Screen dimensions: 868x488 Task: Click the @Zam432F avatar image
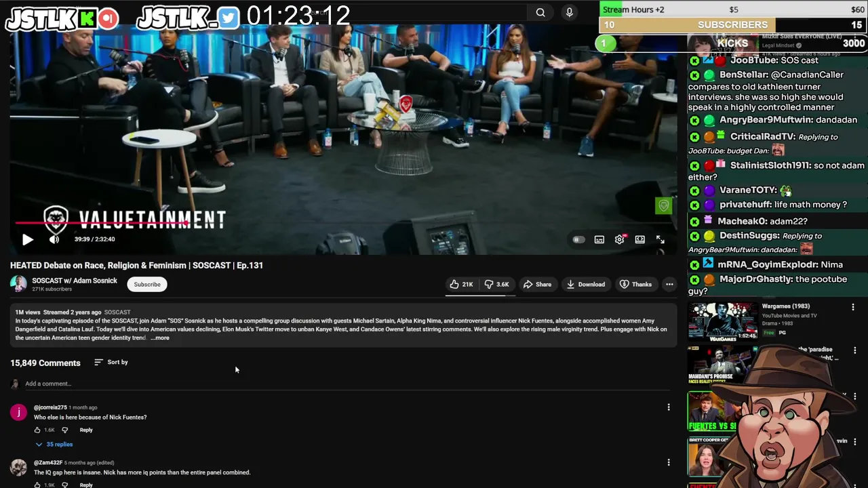(18, 467)
